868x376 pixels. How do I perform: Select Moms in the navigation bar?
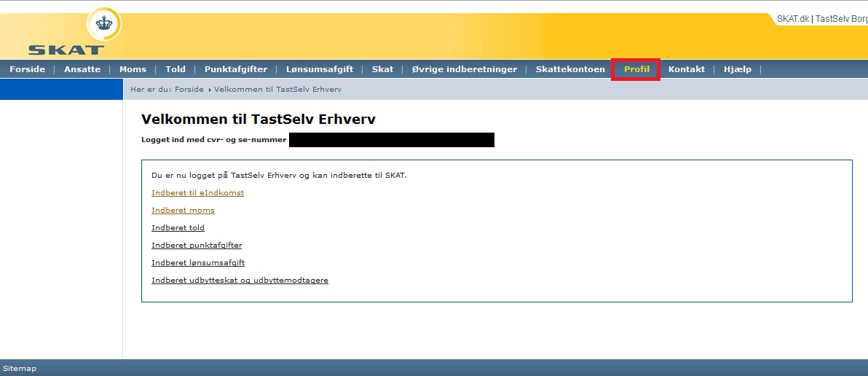[133, 69]
